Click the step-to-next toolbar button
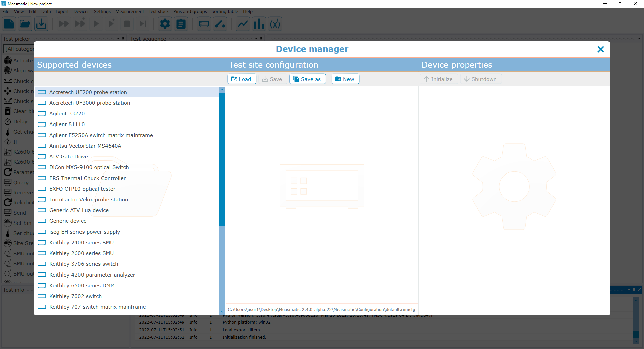This screenshot has height=349, width=644. click(x=143, y=24)
